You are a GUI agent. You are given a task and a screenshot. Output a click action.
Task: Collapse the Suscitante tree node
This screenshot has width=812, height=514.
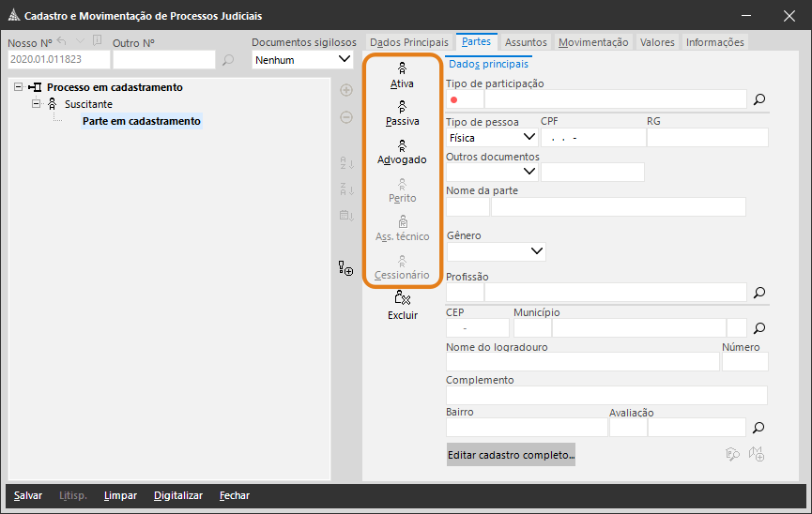coord(36,104)
